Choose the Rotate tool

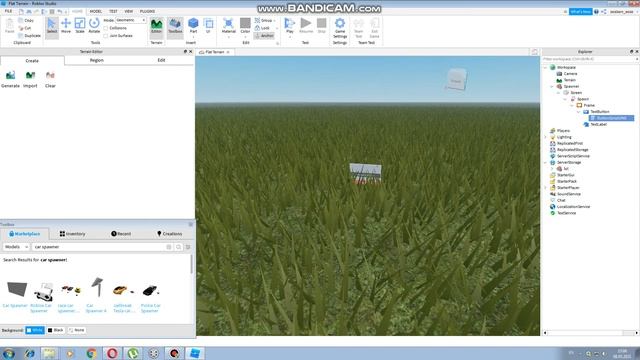[94, 26]
